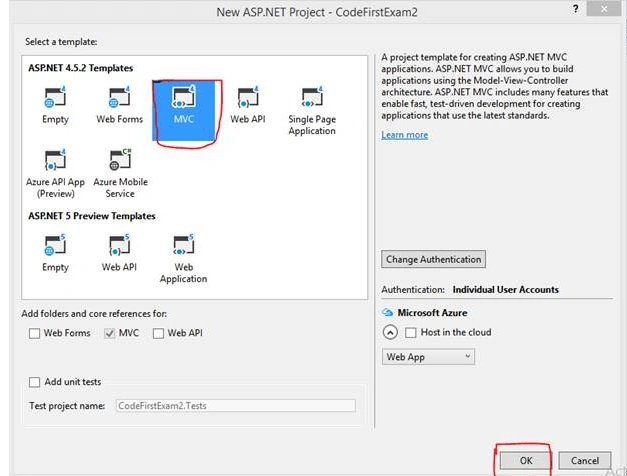
Task: Close the New ASP.NET Project dialog
Action: [x=604, y=9]
